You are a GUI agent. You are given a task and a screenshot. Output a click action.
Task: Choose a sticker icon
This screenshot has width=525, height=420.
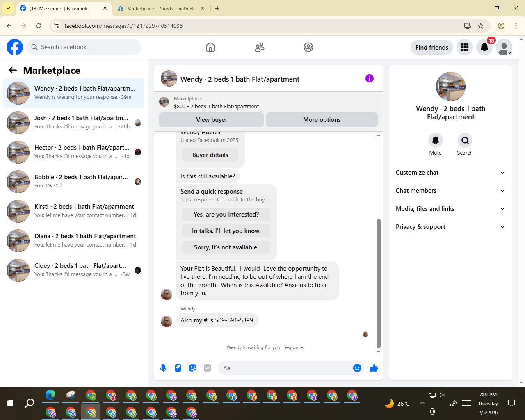point(193,368)
